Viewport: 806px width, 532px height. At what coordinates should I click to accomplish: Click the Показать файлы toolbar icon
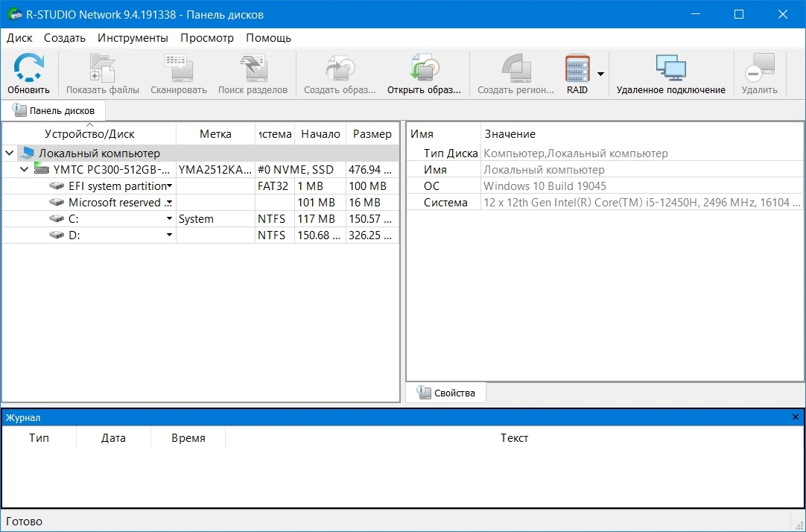103,67
